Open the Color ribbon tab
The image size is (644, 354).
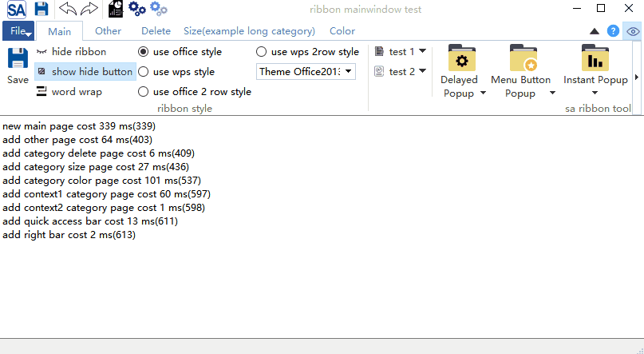pos(342,31)
